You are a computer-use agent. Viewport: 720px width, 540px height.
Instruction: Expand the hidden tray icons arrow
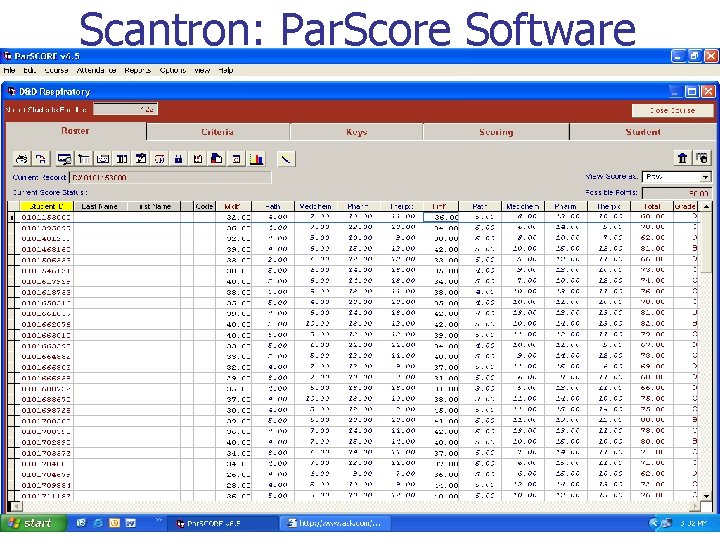[653, 523]
